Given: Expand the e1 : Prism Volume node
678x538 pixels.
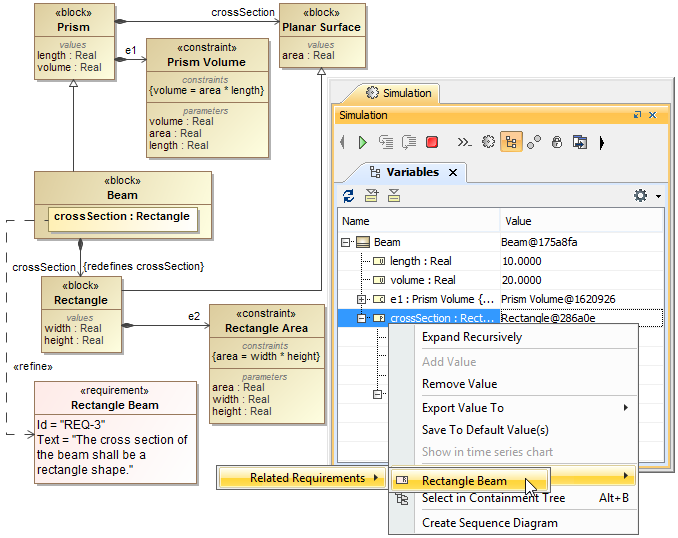Looking at the screenshot, I should coord(362,299).
